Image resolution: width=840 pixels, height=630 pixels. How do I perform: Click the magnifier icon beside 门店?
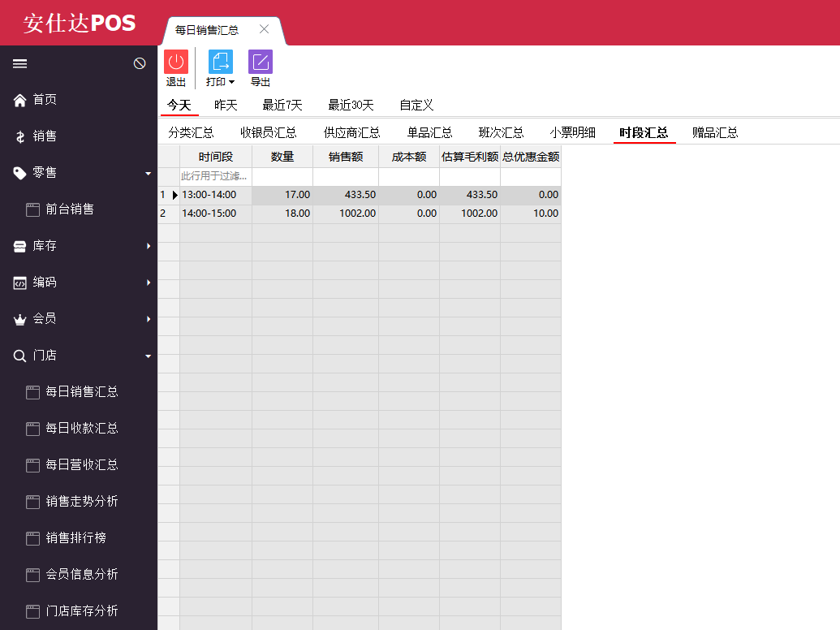pos(19,356)
